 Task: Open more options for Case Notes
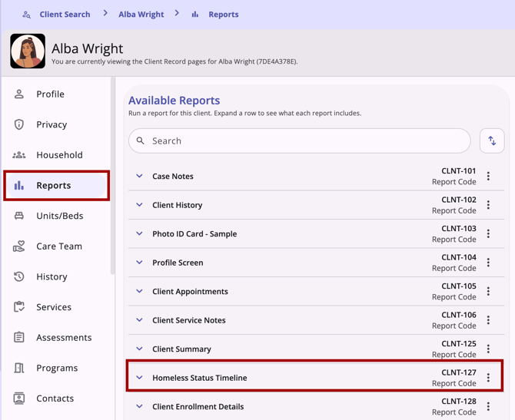click(x=488, y=176)
